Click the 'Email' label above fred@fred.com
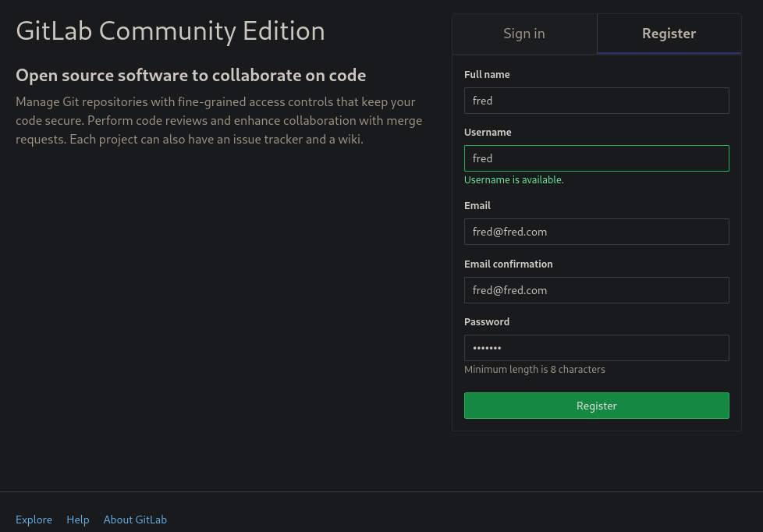The width and height of the screenshot is (763, 532). coord(477,205)
